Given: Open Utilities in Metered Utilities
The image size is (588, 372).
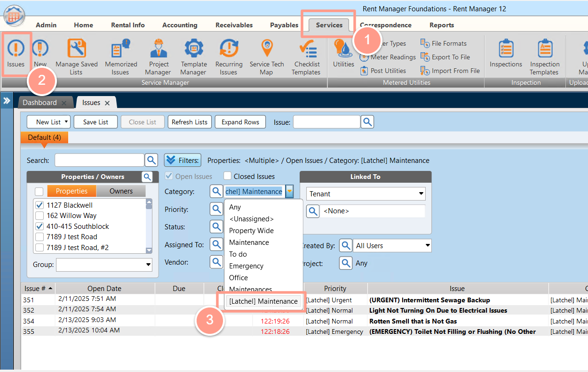Looking at the screenshot, I should click(343, 53).
